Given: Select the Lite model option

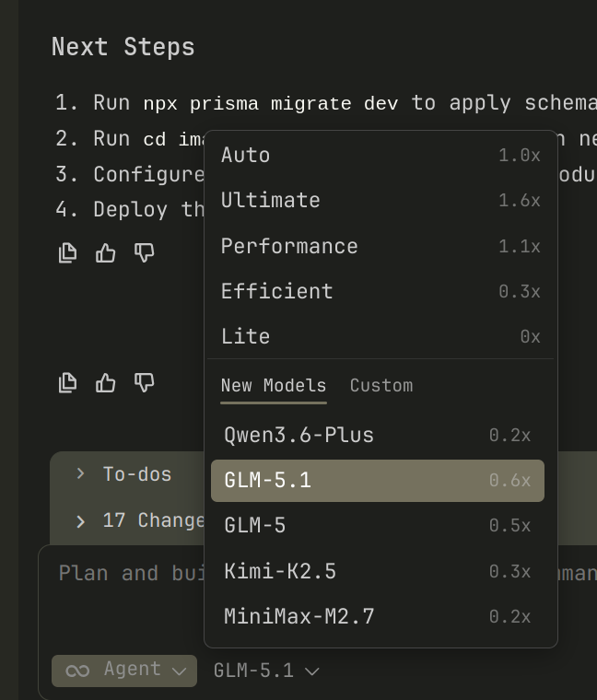Looking at the screenshot, I should [380, 336].
